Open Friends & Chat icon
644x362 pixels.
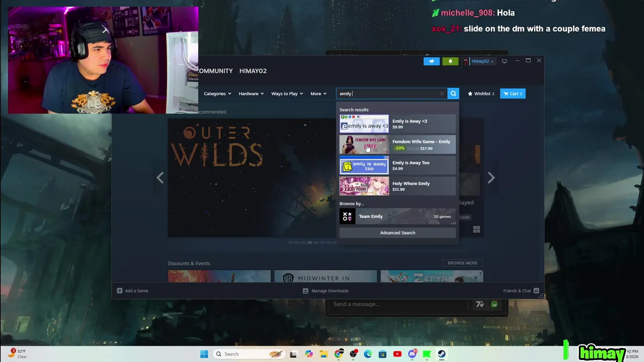coord(536,291)
